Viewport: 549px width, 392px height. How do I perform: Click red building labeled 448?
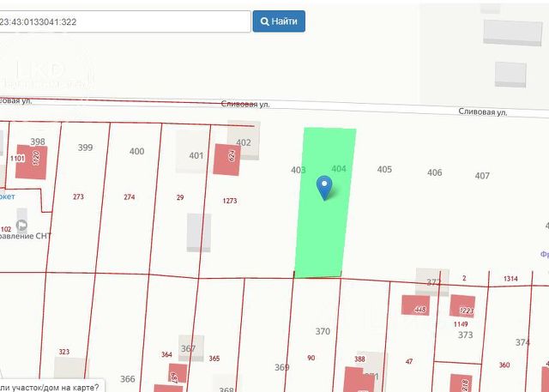coord(415,305)
